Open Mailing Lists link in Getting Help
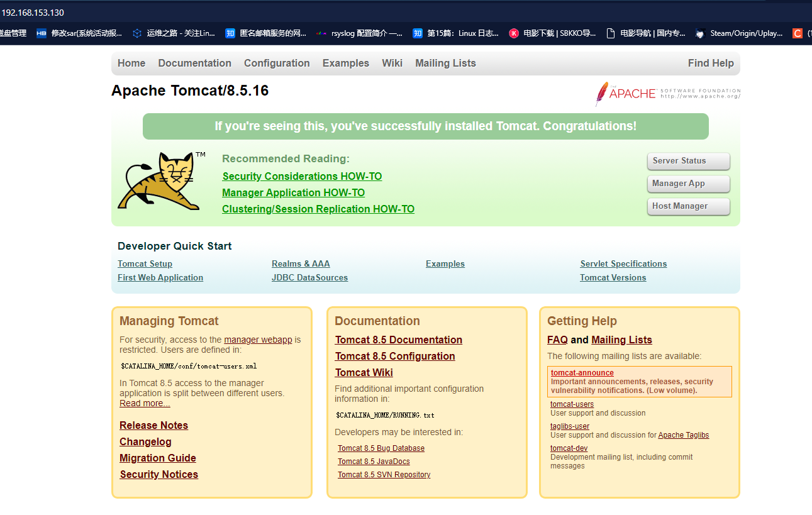Viewport: 812px width, 515px height. click(621, 340)
